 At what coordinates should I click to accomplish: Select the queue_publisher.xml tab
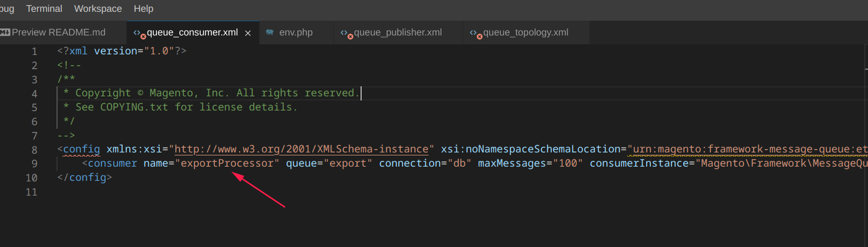coord(398,32)
